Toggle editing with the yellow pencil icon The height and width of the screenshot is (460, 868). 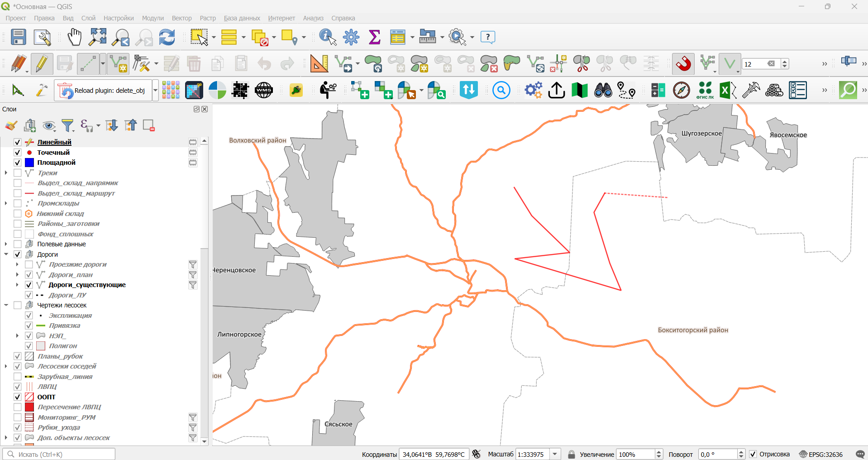point(42,64)
